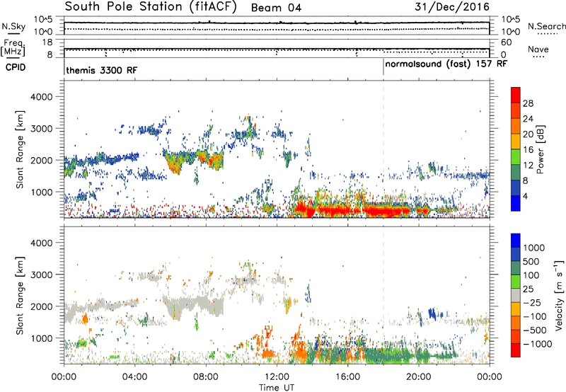The height and width of the screenshot is (392, 566).
Task: Click the 'Time UT' axis title
Action: tap(277, 388)
